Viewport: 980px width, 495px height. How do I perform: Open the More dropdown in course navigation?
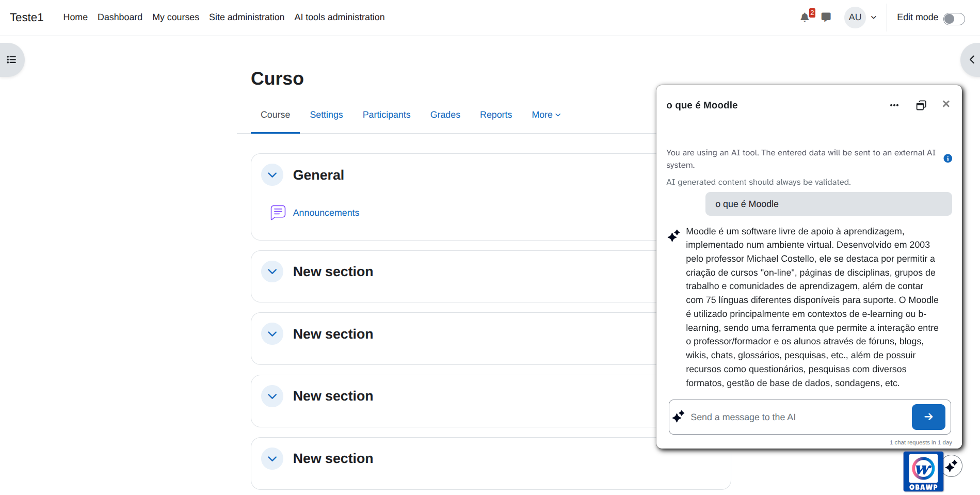546,115
